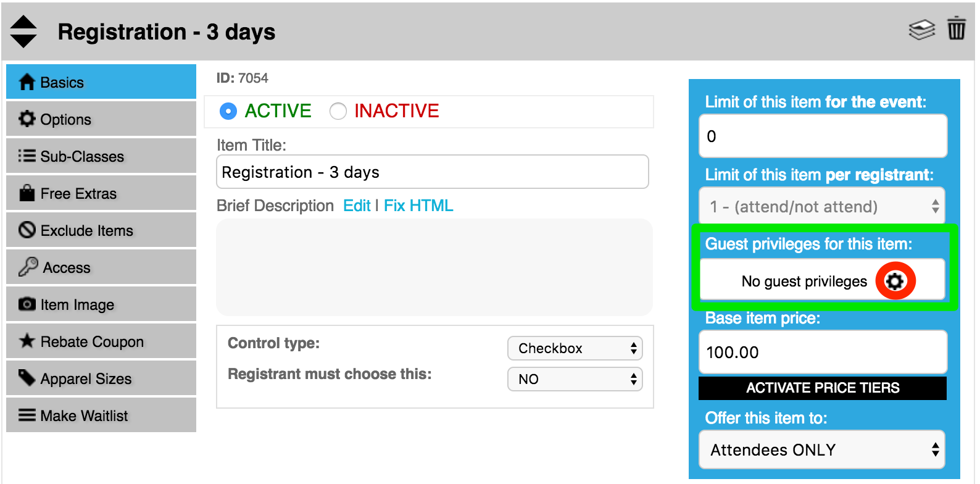Click ACTIVATE PRICE TIERS button
Viewport: 980px width, 484px height.
(823, 388)
